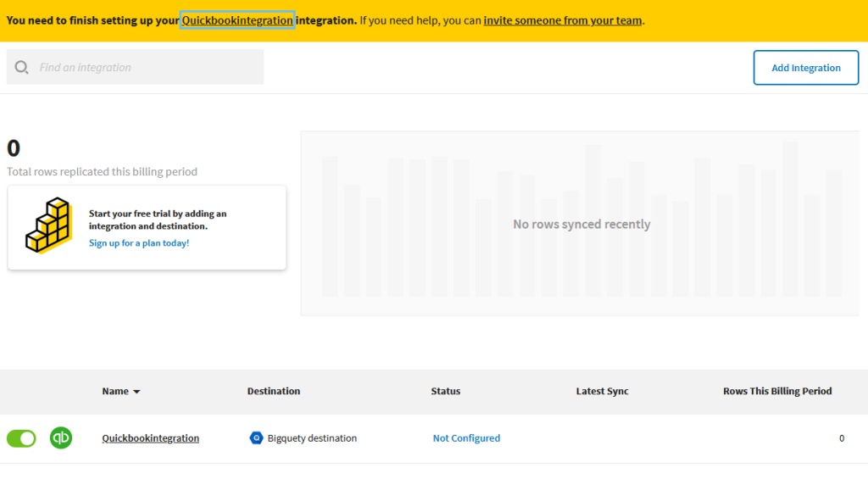Click the Status column header
Viewport: 868px width, 501px height.
coord(446,391)
